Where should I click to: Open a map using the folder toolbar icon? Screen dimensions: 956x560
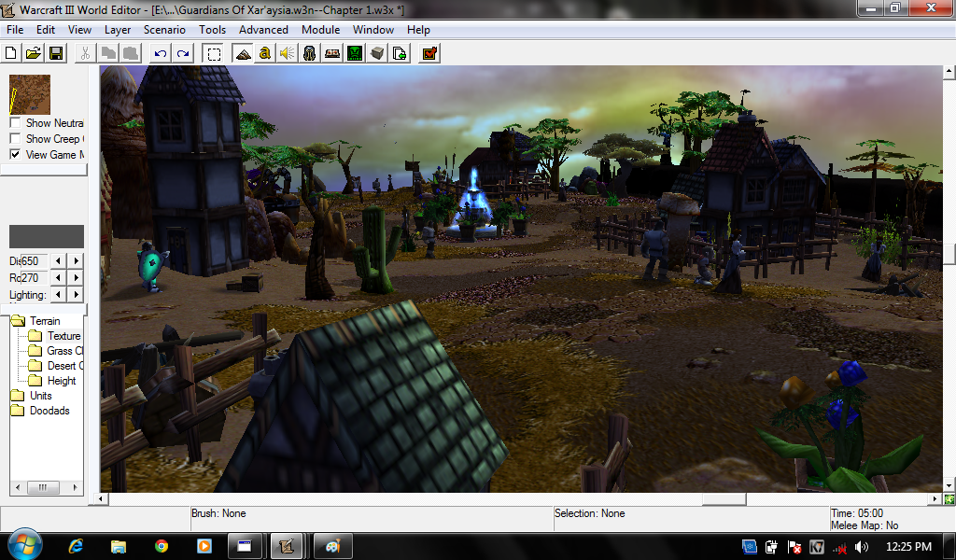(34, 53)
